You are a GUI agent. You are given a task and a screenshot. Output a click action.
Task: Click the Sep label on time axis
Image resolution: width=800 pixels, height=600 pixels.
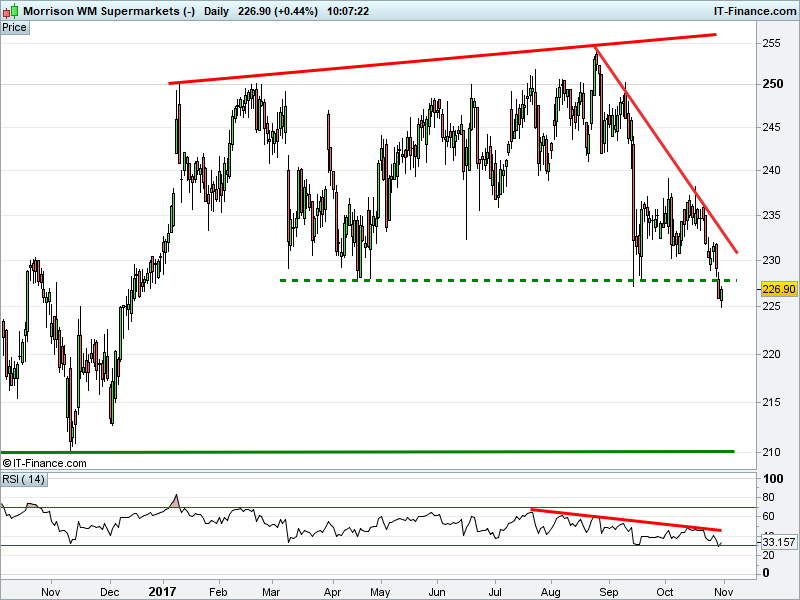pos(609,592)
